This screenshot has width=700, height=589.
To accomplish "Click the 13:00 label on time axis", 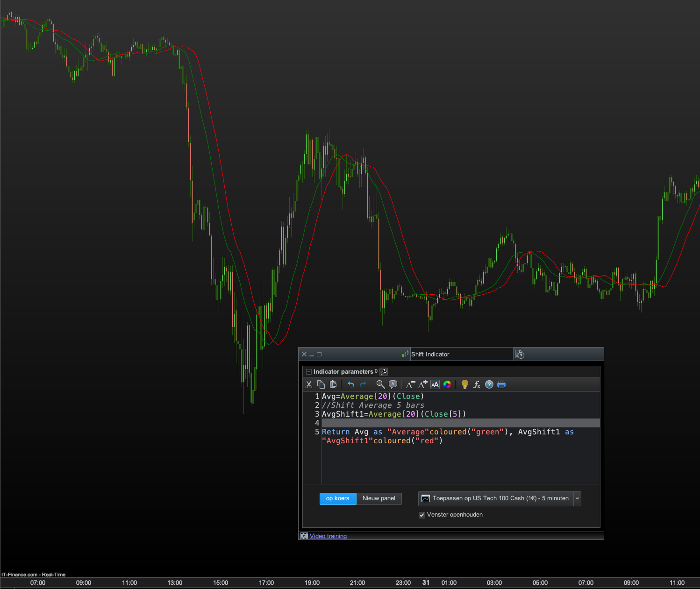I will 175,583.
